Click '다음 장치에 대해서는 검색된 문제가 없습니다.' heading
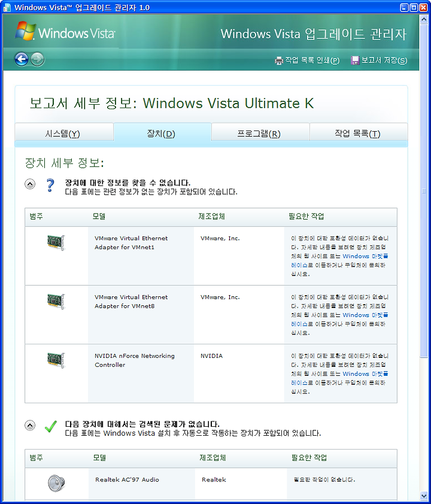The height and width of the screenshot is (504, 431). click(x=142, y=424)
